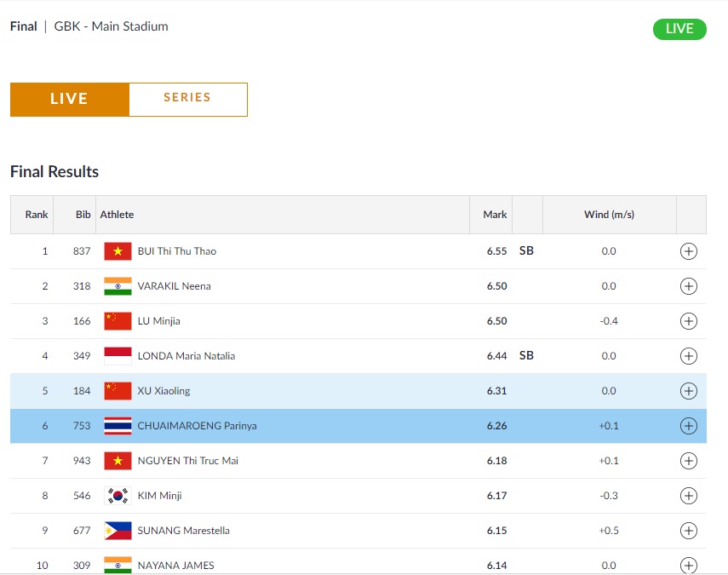The image size is (728, 575).
Task: Click plus icon for KIM Minji
Action: 689,496
